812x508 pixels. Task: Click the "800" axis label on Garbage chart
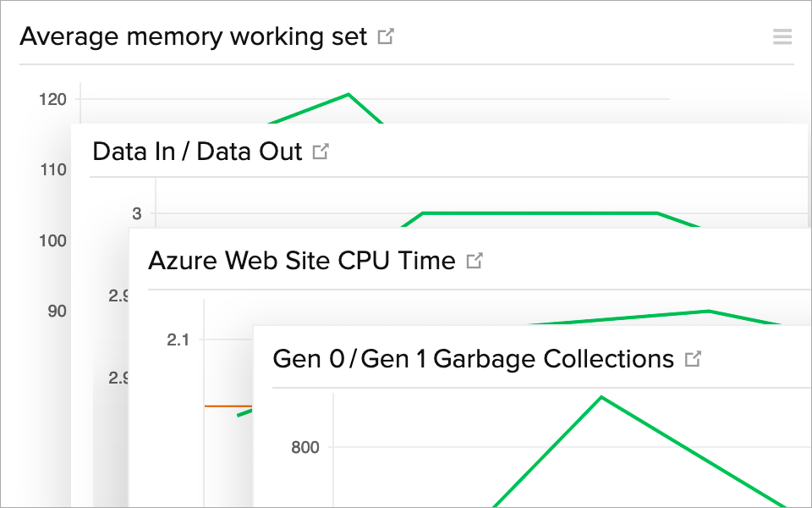304,447
